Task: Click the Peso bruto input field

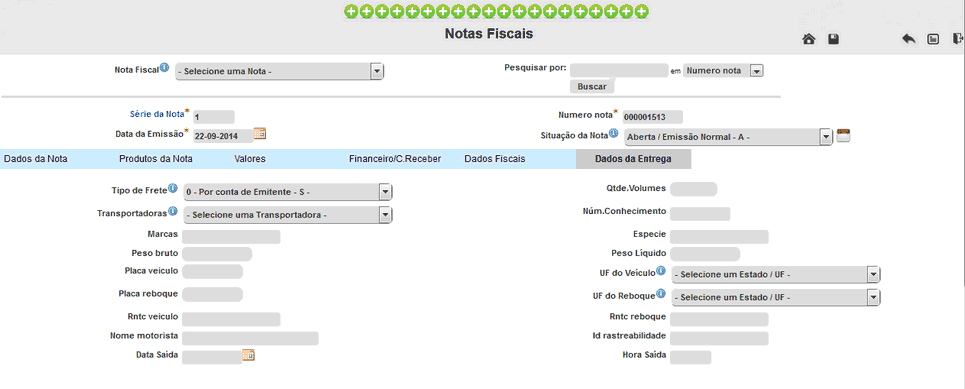Action: tap(217, 254)
